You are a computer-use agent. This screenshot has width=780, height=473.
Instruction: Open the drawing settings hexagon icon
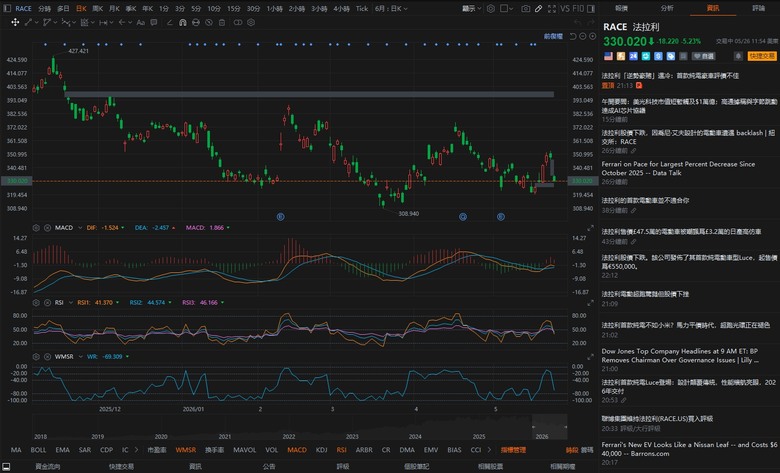tap(251, 22)
